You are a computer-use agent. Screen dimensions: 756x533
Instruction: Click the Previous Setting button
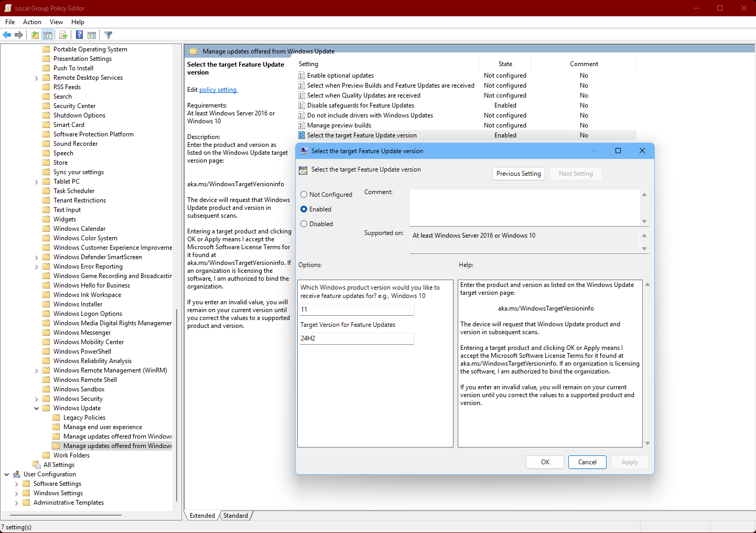(519, 174)
